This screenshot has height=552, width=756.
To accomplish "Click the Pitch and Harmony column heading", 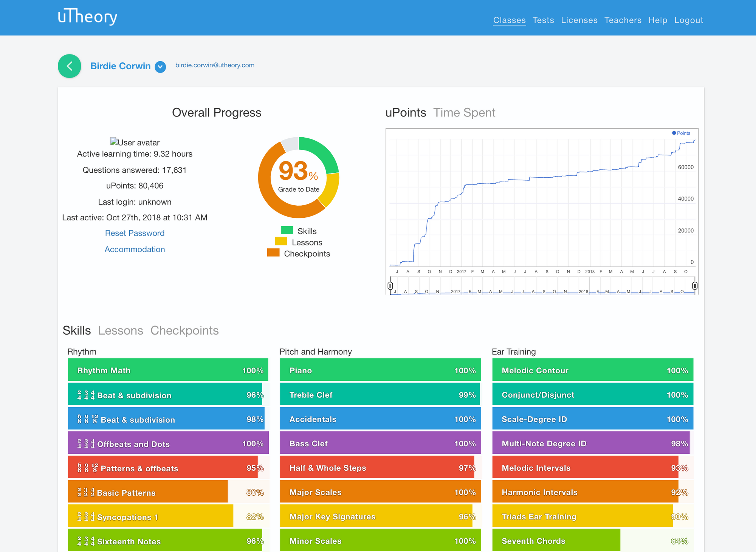I will pos(316,352).
